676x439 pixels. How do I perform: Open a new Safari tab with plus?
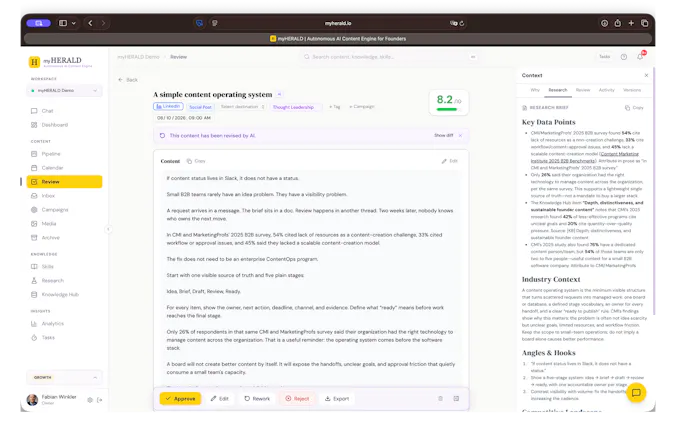(x=631, y=23)
